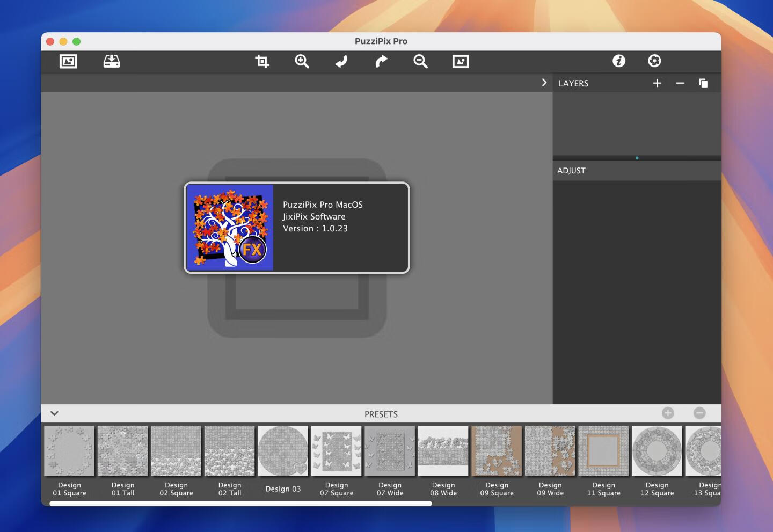Choose the Design 02 Square preset
The width and height of the screenshot is (773, 532).
pyautogui.click(x=176, y=462)
